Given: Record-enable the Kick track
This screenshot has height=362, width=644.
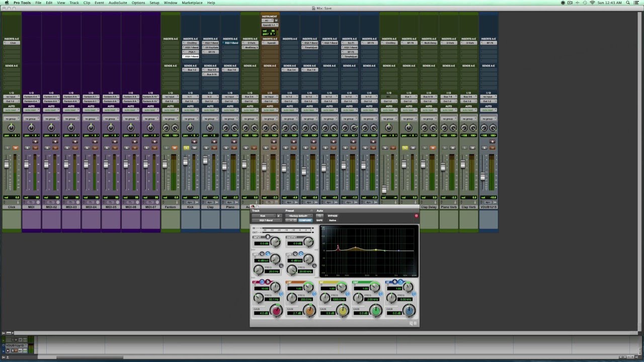Looking at the screenshot, I should (194, 141).
